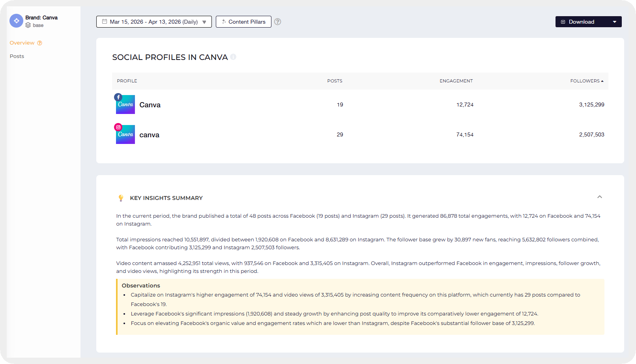
Task: Click the calendar icon in date selector
Action: [x=105, y=22]
